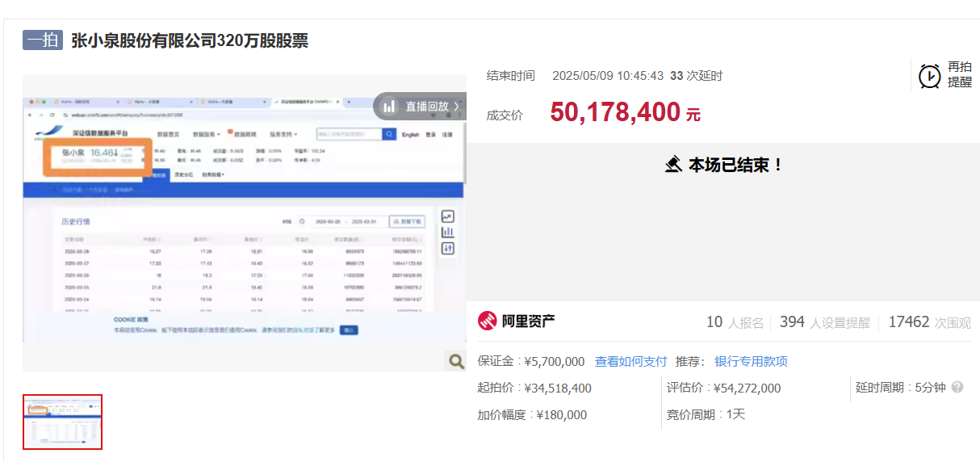Image resolution: width=980 pixels, height=462 pixels.
Task: Click the appraisal price ¥54,272,000
Action: [x=748, y=388]
